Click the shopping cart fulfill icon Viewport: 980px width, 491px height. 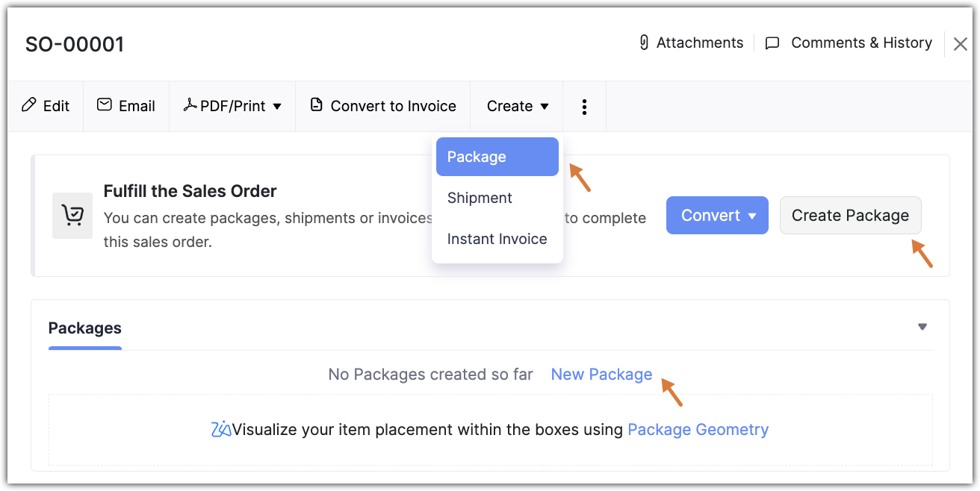[x=72, y=216]
